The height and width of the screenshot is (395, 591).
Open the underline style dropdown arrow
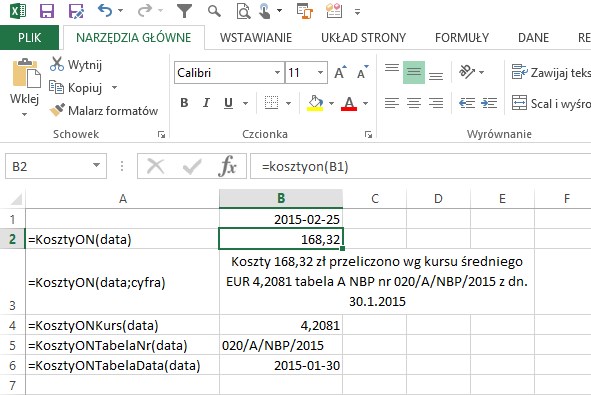click(x=245, y=103)
